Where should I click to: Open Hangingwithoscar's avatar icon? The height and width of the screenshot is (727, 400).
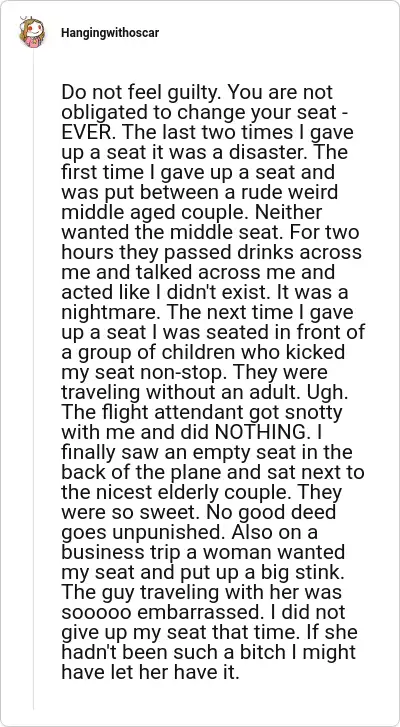click(32, 32)
